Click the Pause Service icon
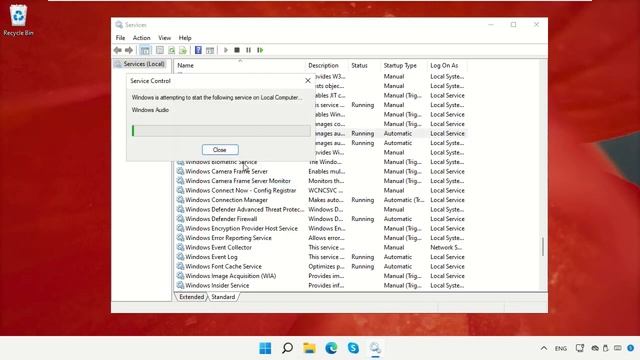This screenshot has width=640, height=360. (248, 50)
